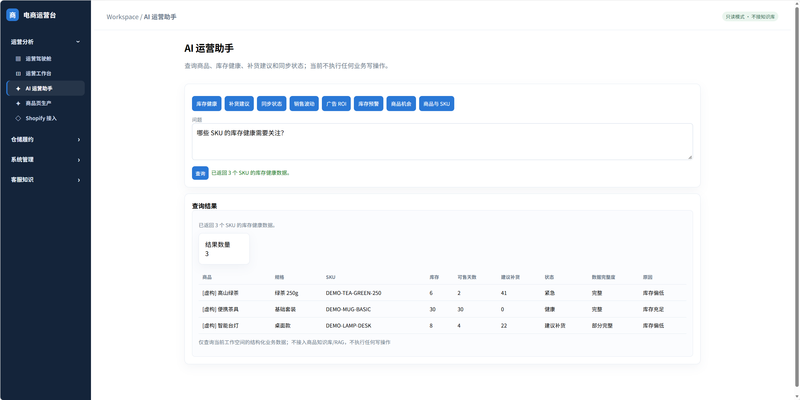The image size is (800, 400).
Task: Select the 库存健康 quick question chip
Action: pos(207,104)
